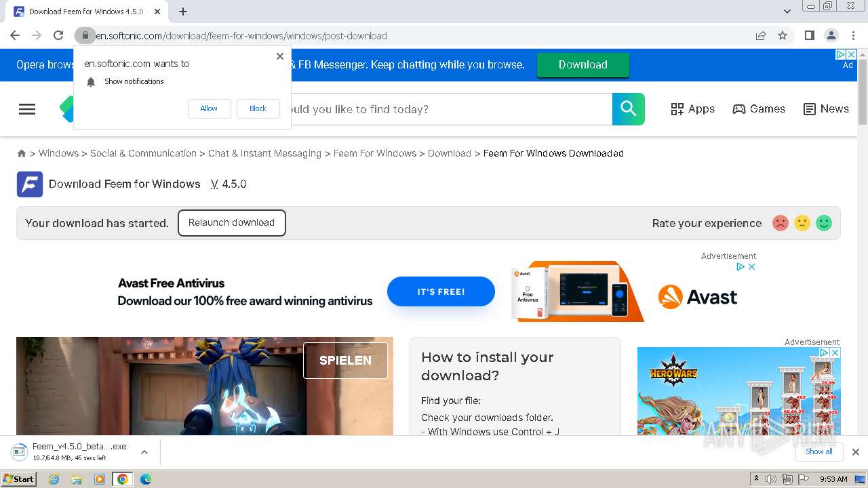
Task: Open the Chrome profile avatar
Action: 831,35
